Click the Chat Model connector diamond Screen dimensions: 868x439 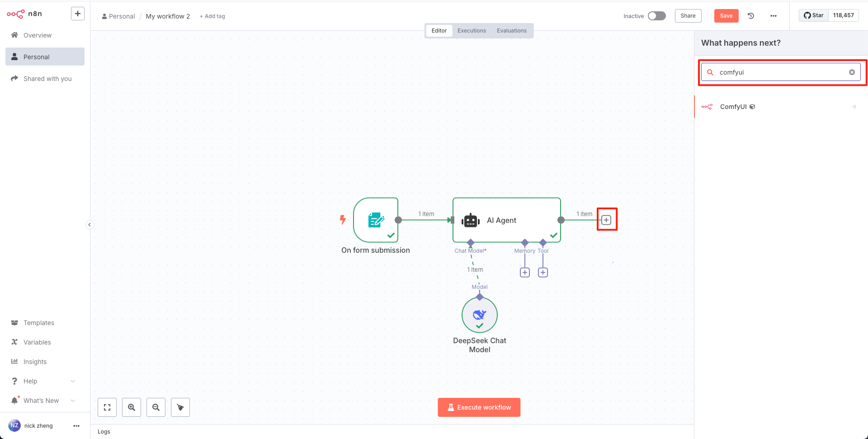471,243
